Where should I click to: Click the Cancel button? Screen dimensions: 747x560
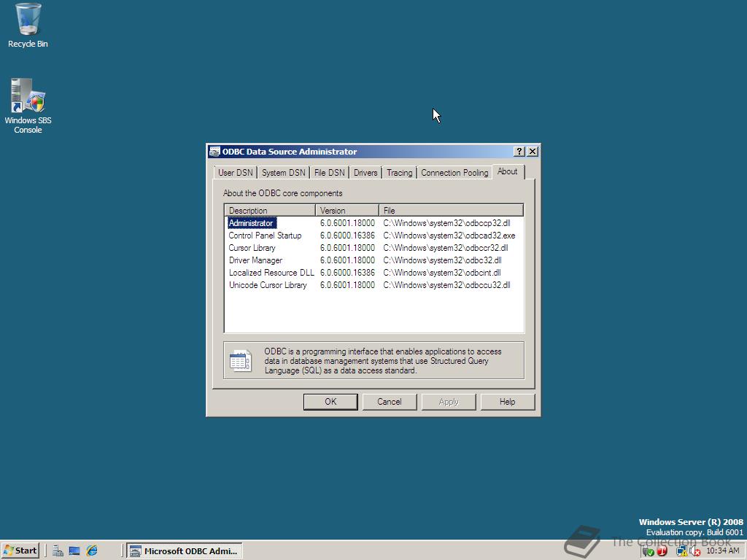point(390,402)
